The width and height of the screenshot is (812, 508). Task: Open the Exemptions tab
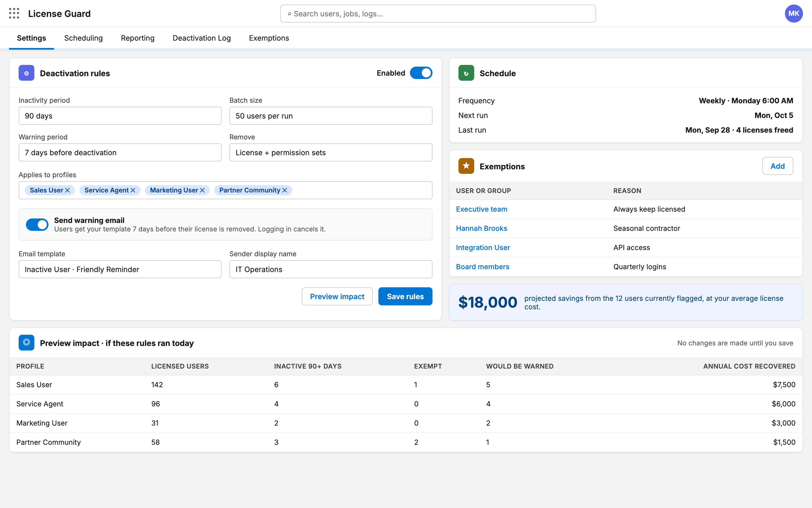[269, 38]
